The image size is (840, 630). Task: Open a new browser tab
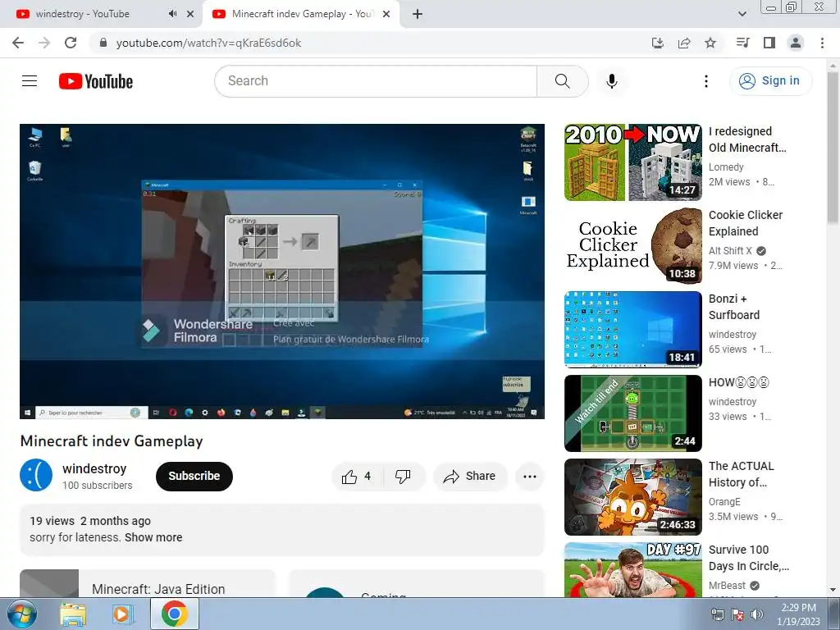pyautogui.click(x=418, y=15)
